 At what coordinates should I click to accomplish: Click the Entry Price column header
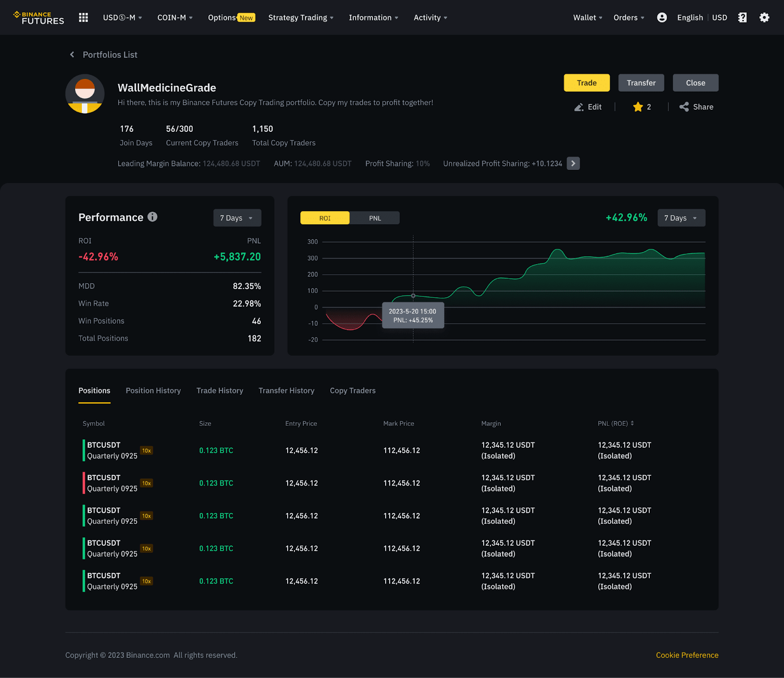point(301,423)
